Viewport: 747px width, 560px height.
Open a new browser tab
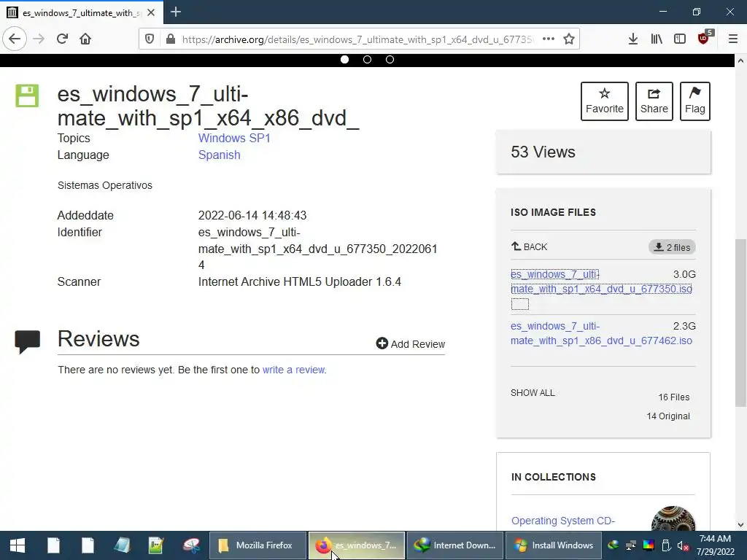click(175, 12)
